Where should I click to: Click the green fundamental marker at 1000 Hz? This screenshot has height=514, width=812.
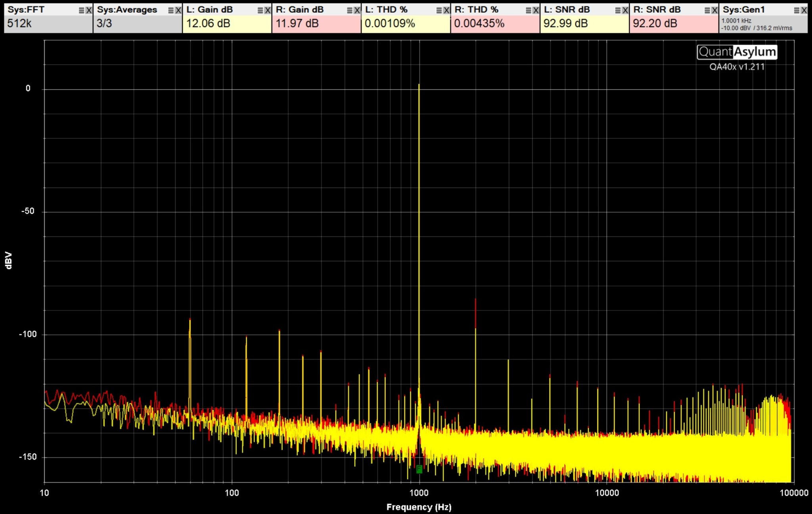click(x=419, y=469)
